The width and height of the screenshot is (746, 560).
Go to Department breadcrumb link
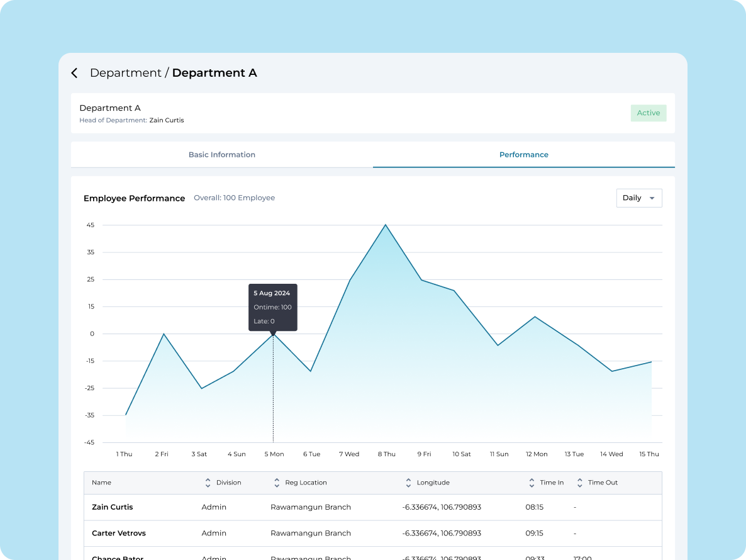tap(125, 73)
